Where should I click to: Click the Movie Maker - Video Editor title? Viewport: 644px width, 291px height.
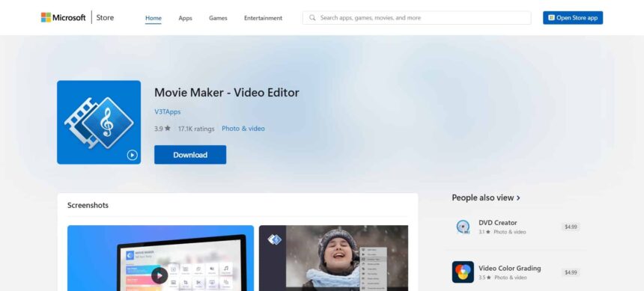click(227, 93)
